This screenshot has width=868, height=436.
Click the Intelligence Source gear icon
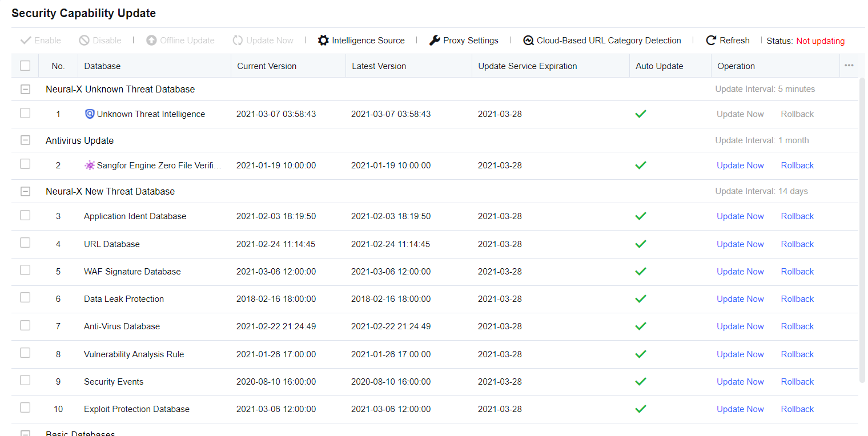click(x=323, y=41)
